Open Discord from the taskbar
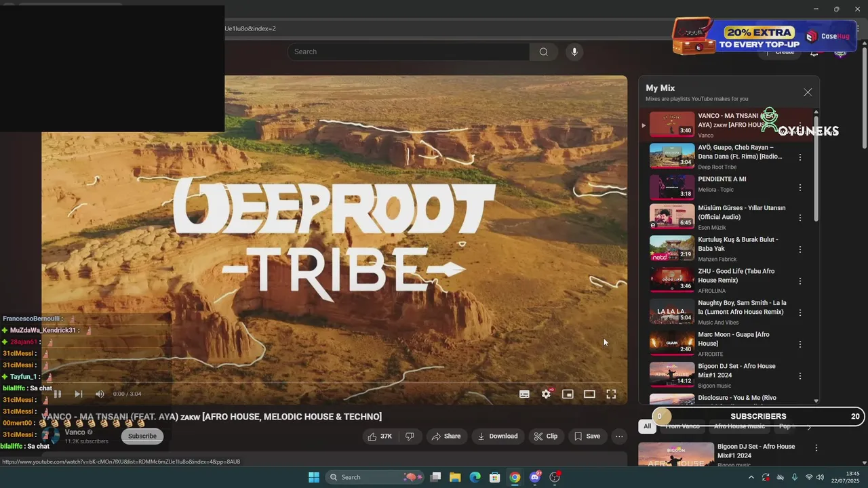Screen dimensions: 868x488 point(535,477)
